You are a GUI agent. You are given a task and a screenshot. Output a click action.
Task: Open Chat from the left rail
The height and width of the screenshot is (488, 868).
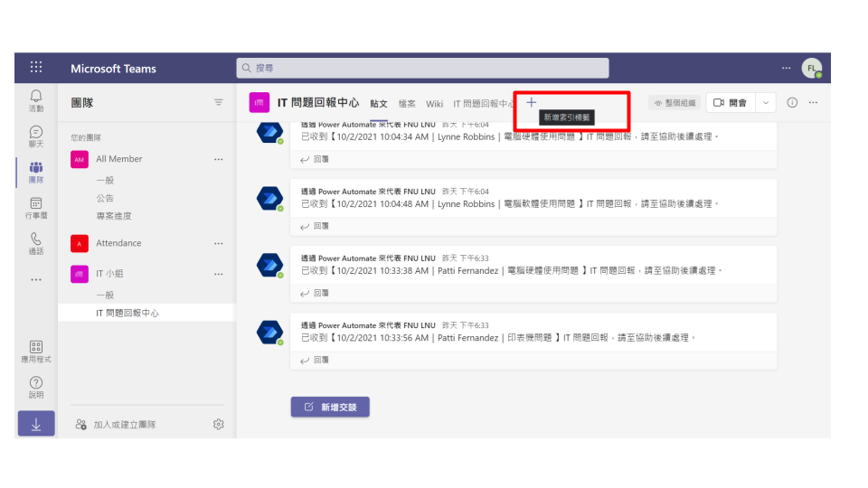pyautogui.click(x=36, y=136)
